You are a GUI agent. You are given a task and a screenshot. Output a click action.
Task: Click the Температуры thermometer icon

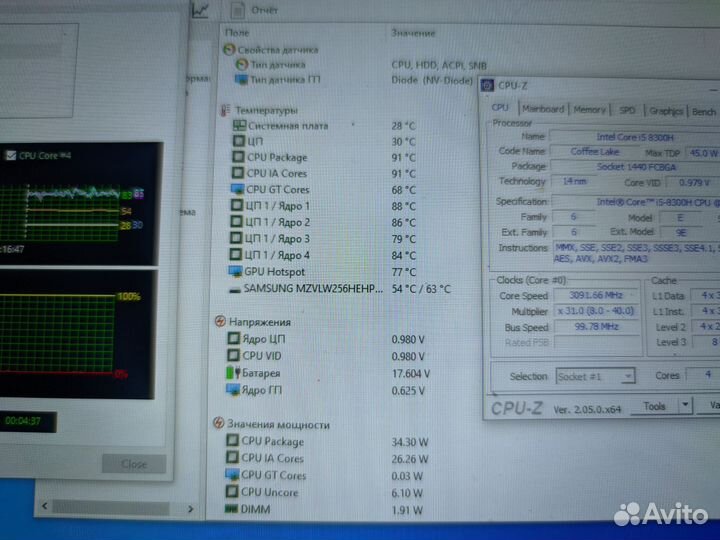(225, 110)
